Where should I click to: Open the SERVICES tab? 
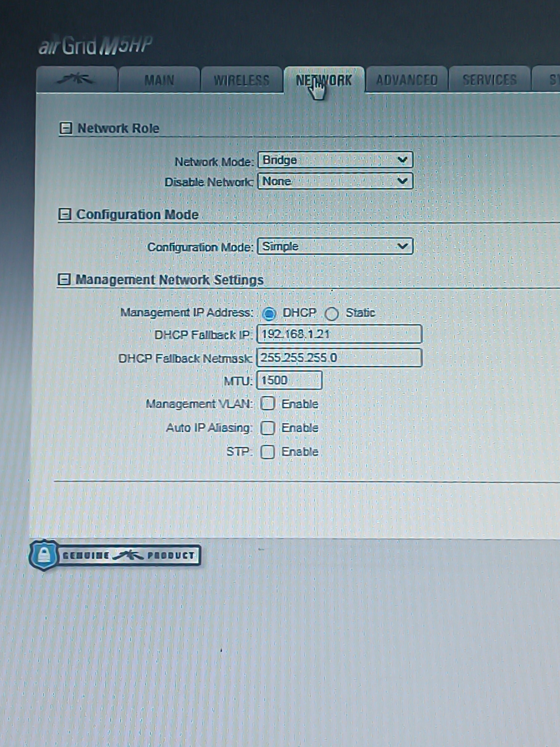click(x=489, y=79)
